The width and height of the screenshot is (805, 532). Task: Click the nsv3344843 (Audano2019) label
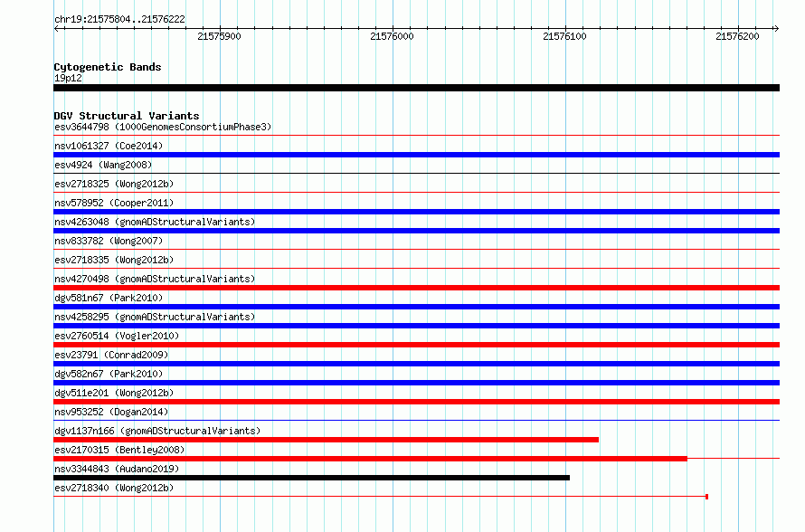[117, 469]
